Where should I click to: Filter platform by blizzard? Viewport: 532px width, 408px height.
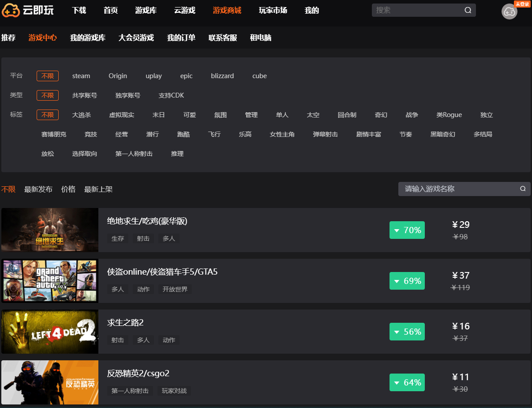(x=222, y=76)
